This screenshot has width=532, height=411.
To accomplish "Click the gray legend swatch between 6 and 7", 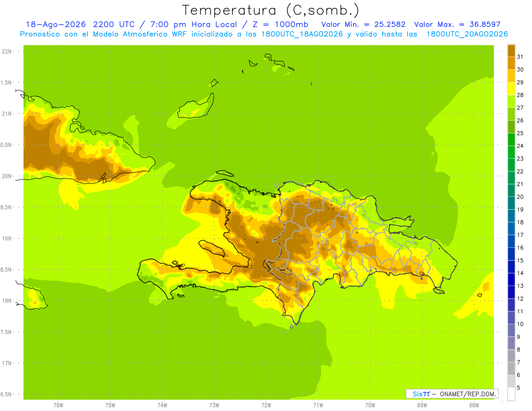I will [511, 368].
